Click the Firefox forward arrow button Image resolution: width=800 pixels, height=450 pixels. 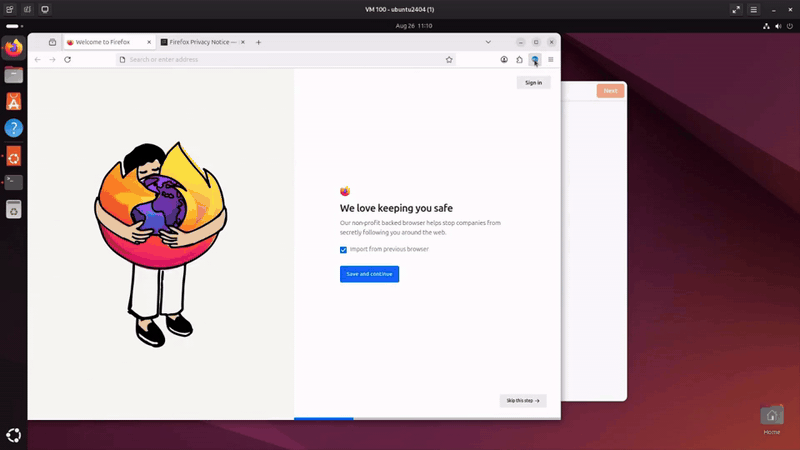click(x=52, y=60)
